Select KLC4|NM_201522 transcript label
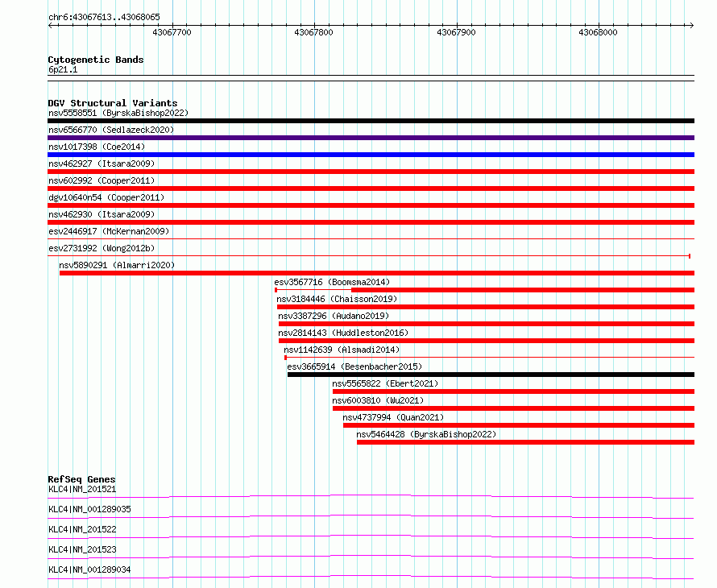Screen dimensions: 717x588 (82, 529)
